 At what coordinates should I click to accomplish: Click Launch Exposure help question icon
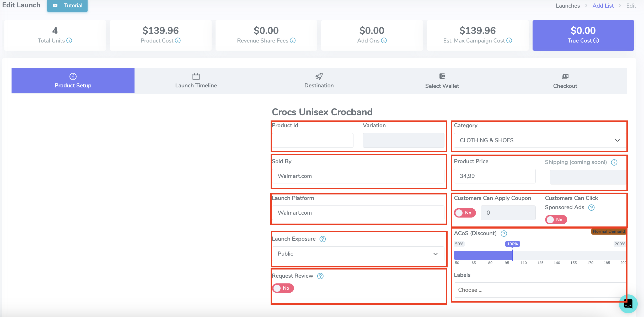(323, 239)
